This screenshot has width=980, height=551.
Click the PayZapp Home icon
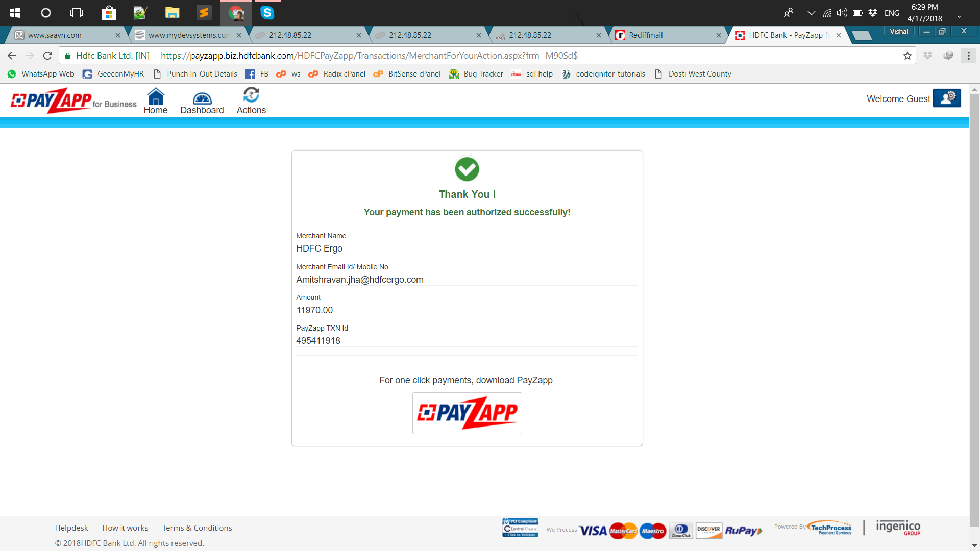[x=156, y=97]
